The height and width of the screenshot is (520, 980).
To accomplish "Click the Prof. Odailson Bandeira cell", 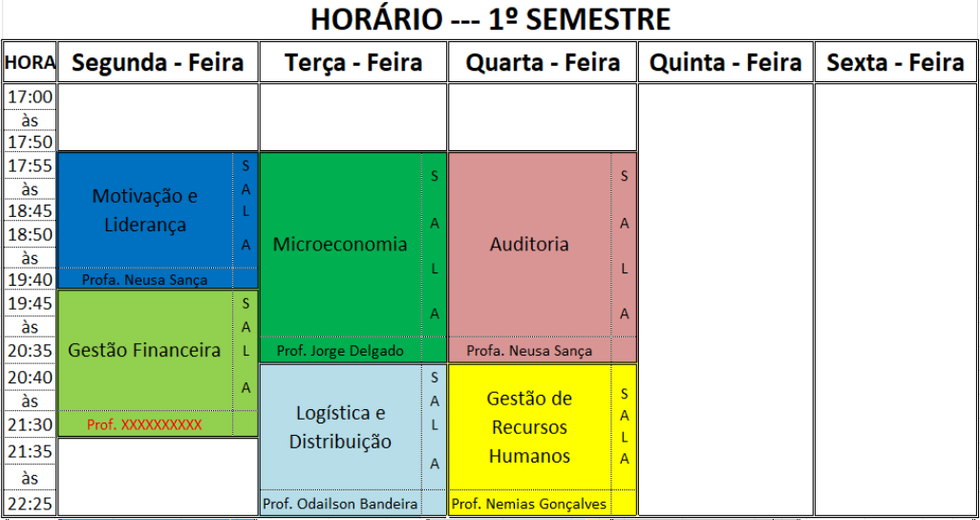I will coord(340,504).
